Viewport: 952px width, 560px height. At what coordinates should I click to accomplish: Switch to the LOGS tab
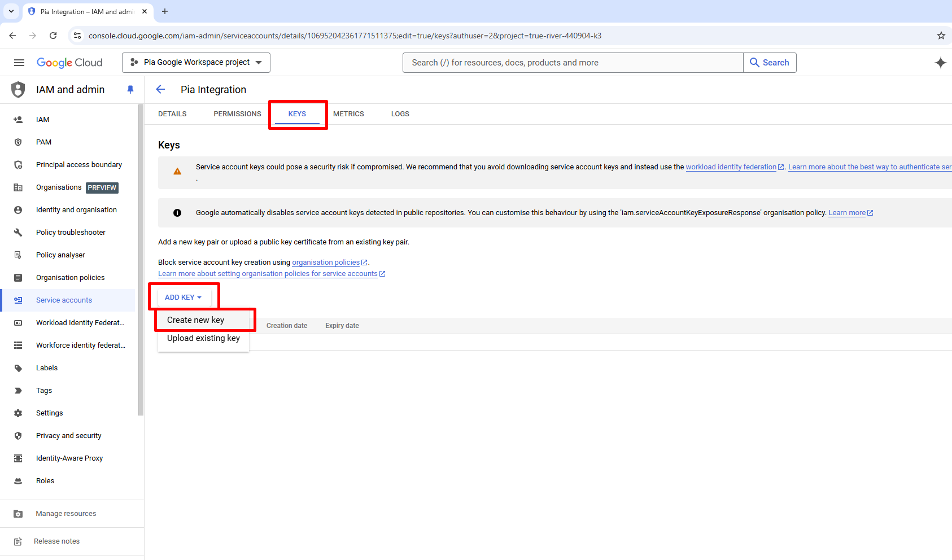[x=400, y=114]
